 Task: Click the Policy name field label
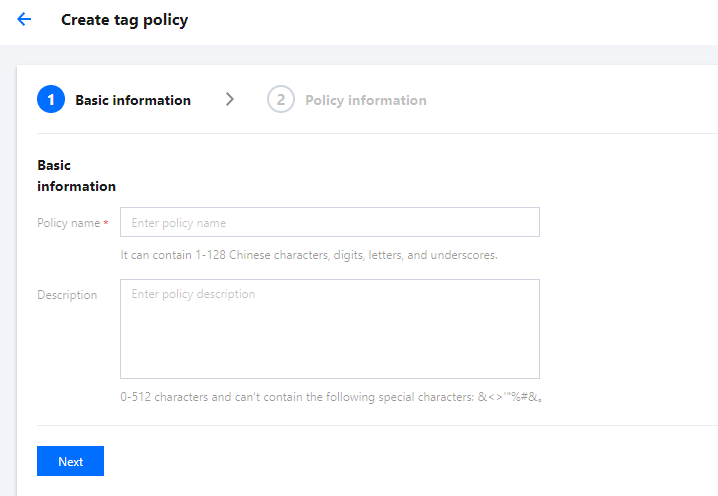click(x=68, y=223)
